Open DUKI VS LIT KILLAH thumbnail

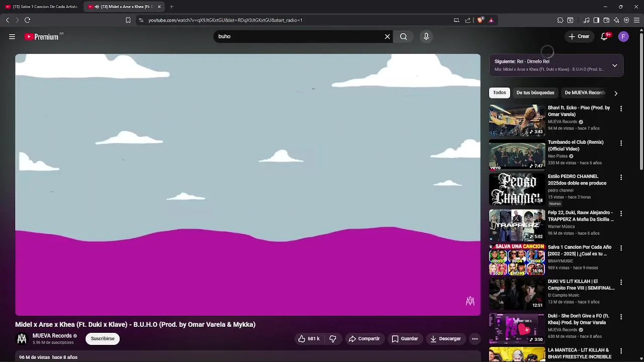click(517, 294)
